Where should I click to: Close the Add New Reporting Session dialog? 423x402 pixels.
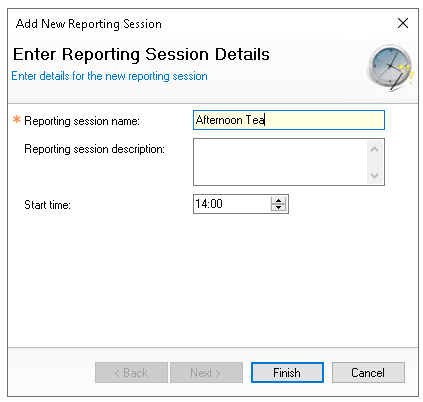tap(403, 23)
